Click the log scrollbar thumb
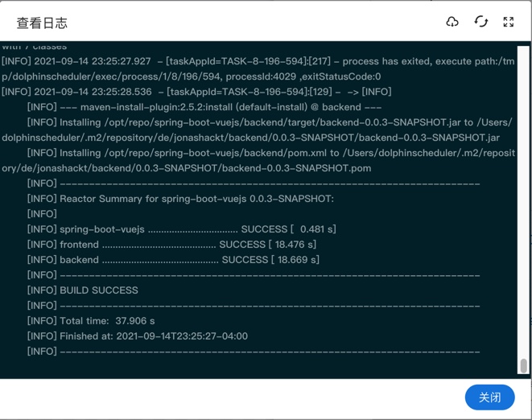532x420 pixels. click(523, 365)
